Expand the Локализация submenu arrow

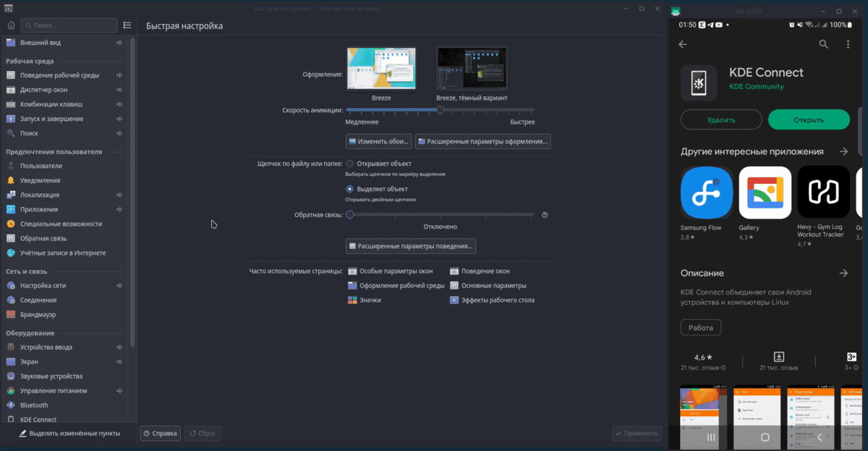(119, 195)
